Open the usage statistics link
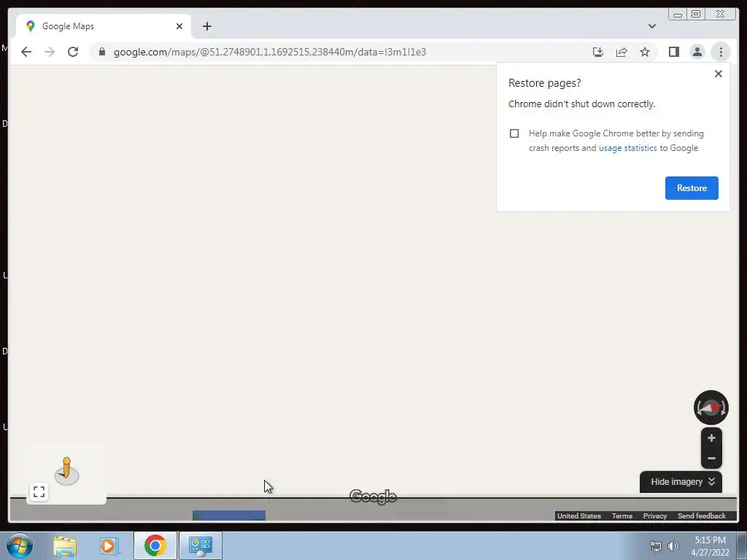The height and width of the screenshot is (560, 747). pos(627,148)
